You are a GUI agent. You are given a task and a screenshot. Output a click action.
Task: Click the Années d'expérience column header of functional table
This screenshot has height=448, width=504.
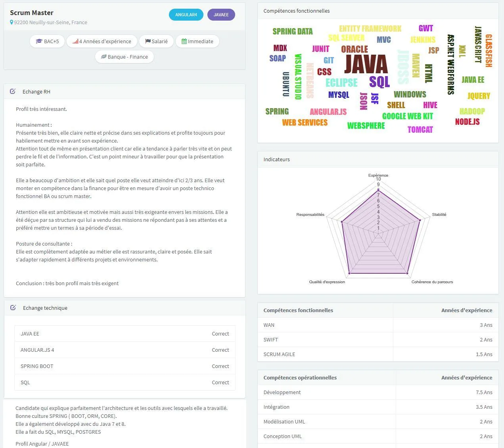467,310
